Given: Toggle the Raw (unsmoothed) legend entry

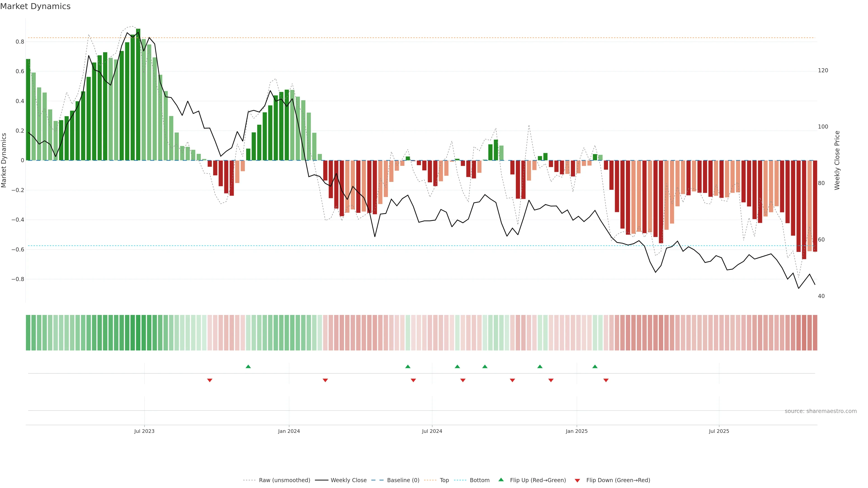Looking at the screenshot, I should tap(284, 480).
